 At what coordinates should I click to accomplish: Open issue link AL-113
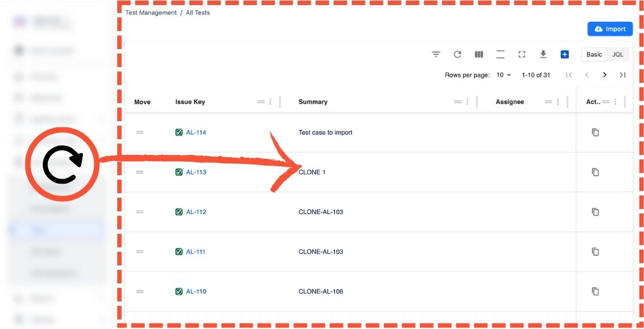[x=196, y=172]
